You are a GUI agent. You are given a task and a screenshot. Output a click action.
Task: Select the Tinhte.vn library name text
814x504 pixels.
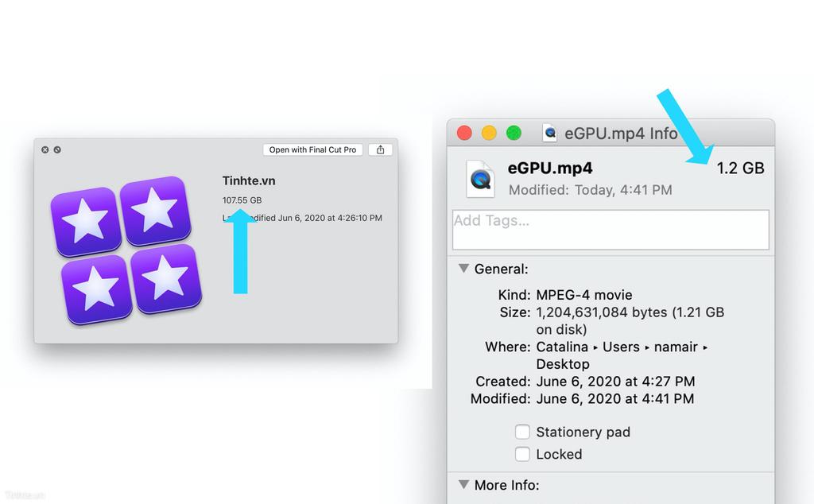pyautogui.click(x=249, y=180)
